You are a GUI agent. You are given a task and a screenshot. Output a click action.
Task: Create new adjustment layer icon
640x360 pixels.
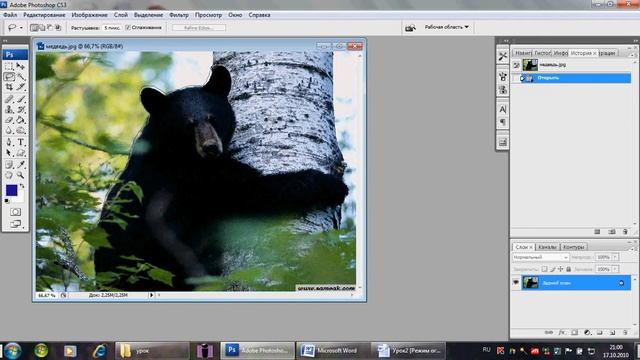pyautogui.click(x=587, y=332)
